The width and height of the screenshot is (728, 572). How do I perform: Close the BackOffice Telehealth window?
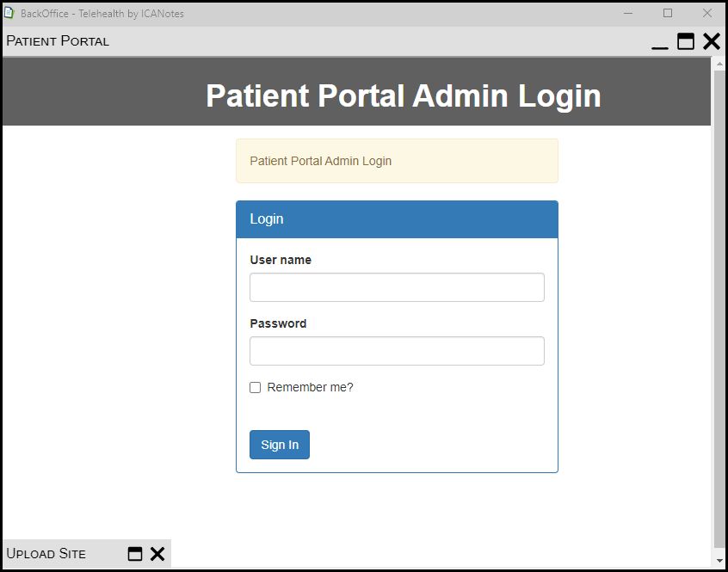[x=707, y=13]
